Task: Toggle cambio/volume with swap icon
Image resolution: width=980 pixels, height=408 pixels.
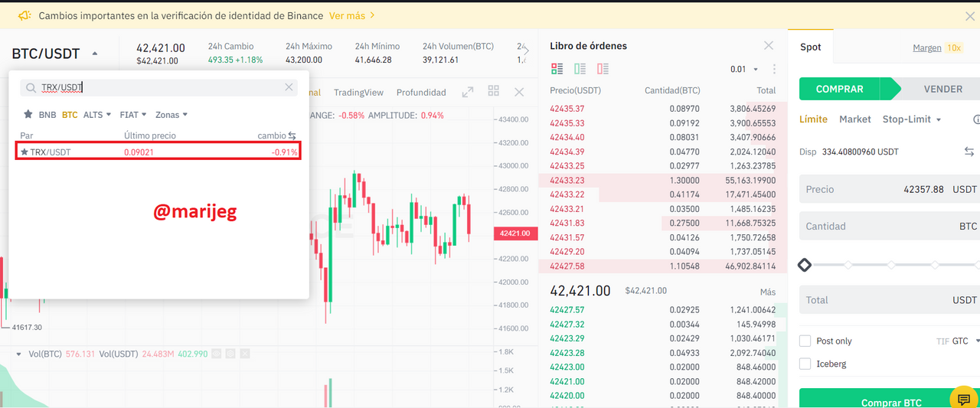Action: pyautogui.click(x=292, y=135)
